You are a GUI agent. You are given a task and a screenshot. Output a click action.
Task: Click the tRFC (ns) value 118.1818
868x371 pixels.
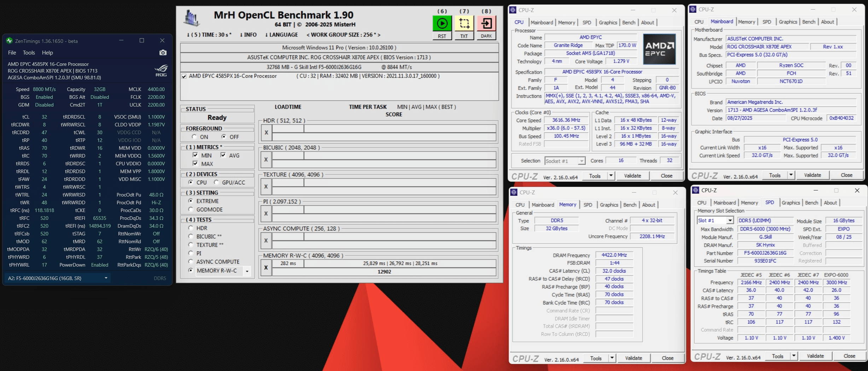(x=44, y=210)
